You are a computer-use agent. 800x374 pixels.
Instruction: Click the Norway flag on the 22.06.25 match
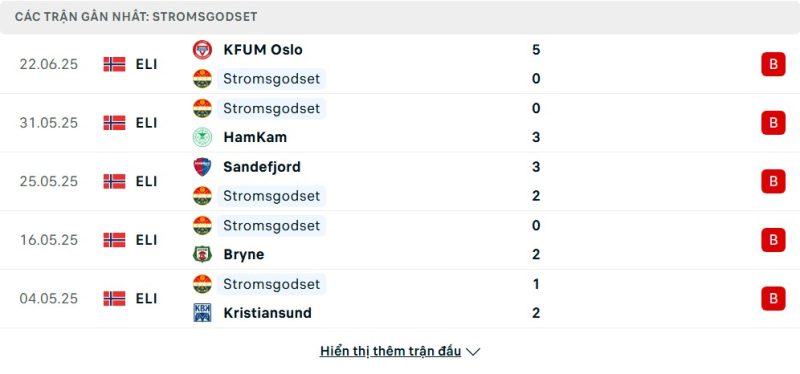(x=114, y=64)
